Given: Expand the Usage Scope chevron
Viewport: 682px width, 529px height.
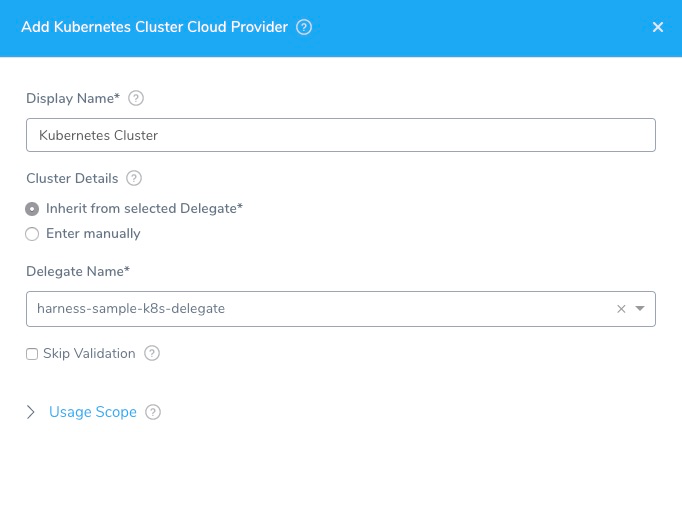Looking at the screenshot, I should pyautogui.click(x=30, y=412).
